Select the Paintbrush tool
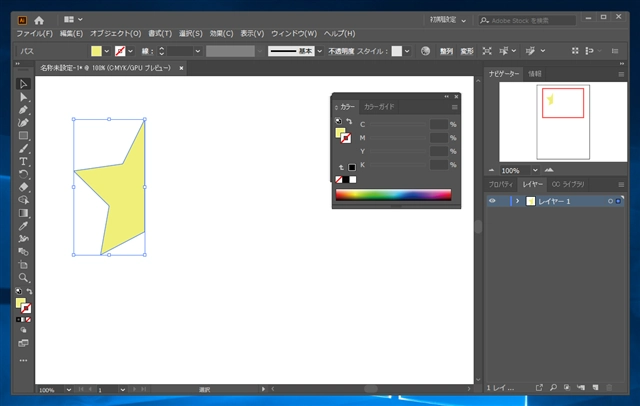 click(23, 149)
